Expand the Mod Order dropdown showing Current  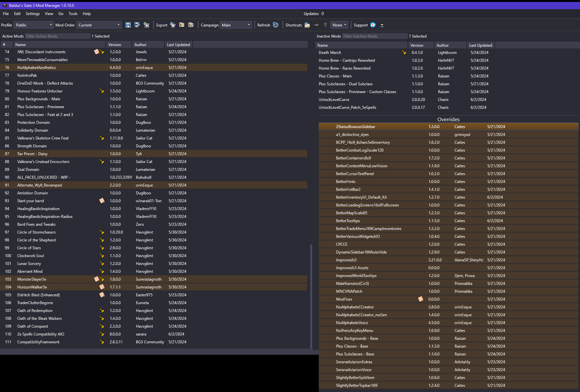click(99, 25)
